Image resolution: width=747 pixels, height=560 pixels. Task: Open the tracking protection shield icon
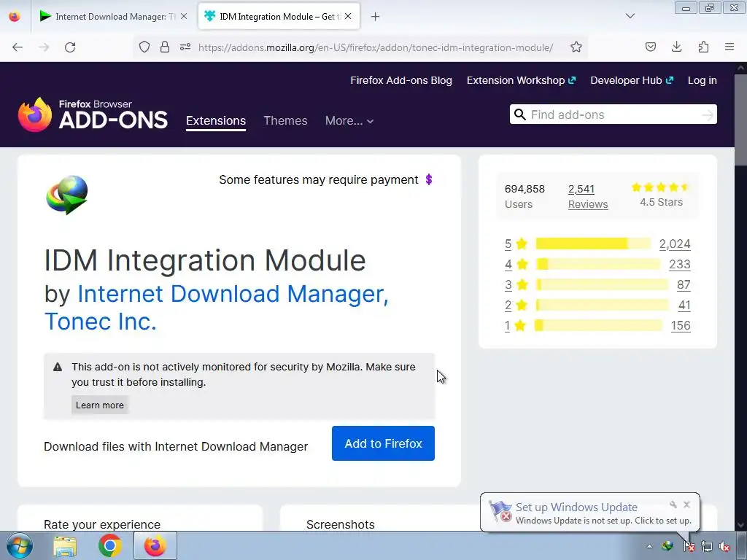pyautogui.click(x=144, y=47)
